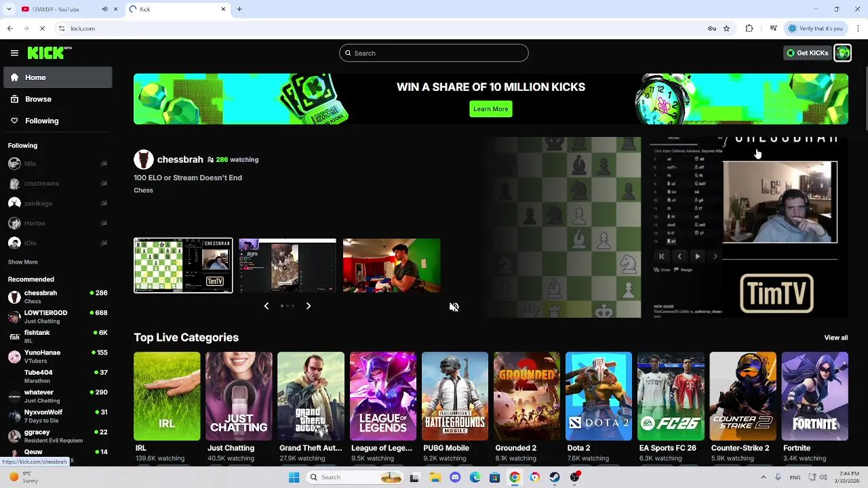Screen dimensions: 868x488
Task: Click browser back button
Action: point(9,28)
